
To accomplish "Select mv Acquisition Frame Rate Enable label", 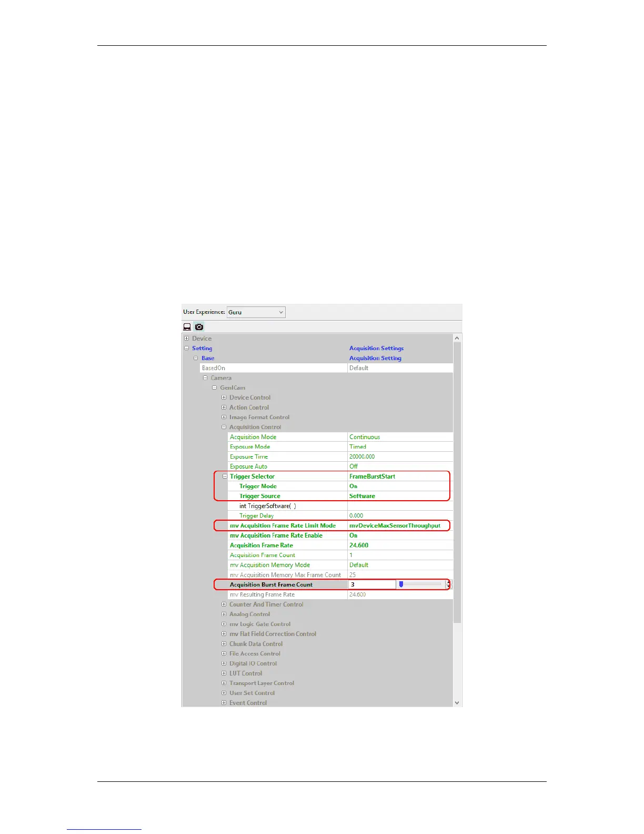I will pyautogui.click(x=276, y=535).
